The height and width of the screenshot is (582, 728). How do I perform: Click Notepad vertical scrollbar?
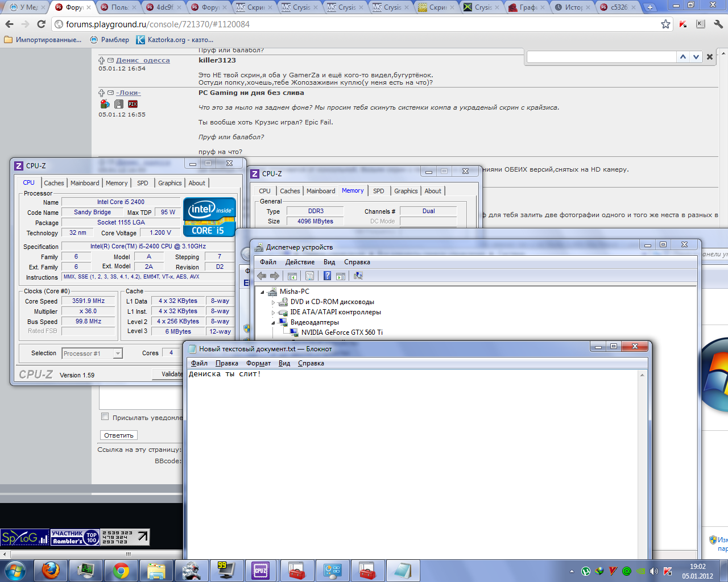click(x=643, y=463)
